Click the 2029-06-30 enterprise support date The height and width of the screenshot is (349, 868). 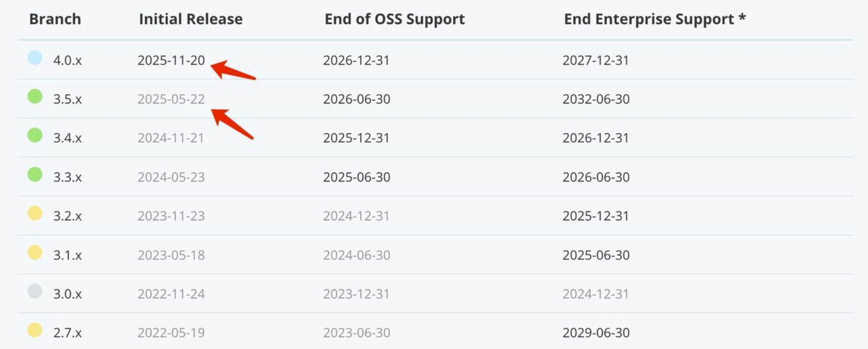pos(596,333)
